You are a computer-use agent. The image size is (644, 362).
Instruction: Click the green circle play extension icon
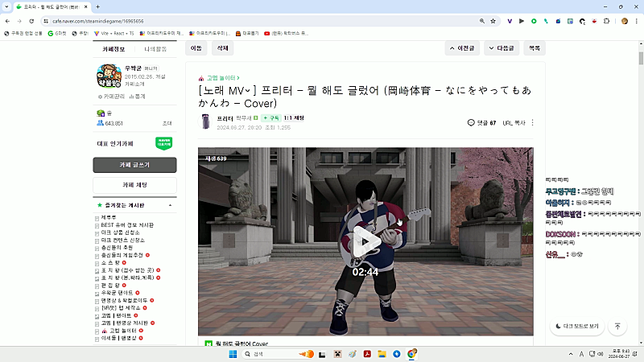pyautogui.click(x=534, y=21)
